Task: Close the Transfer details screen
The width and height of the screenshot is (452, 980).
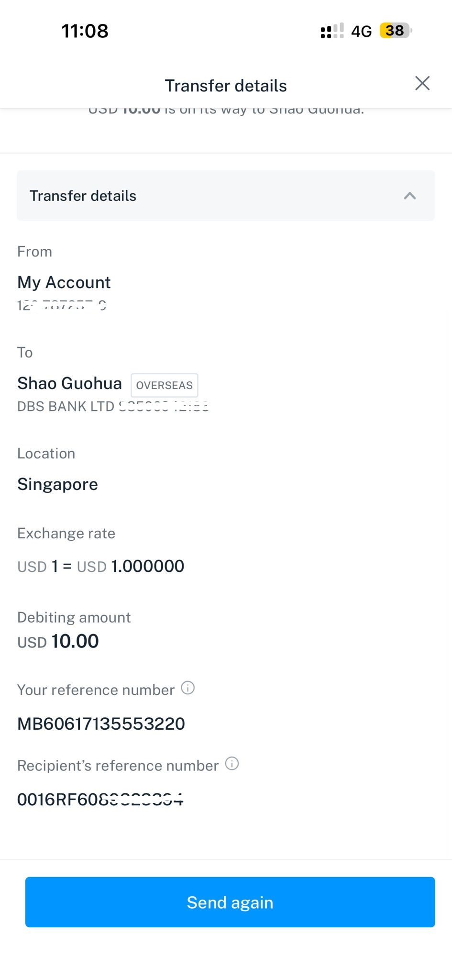Action: tap(422, 83)
